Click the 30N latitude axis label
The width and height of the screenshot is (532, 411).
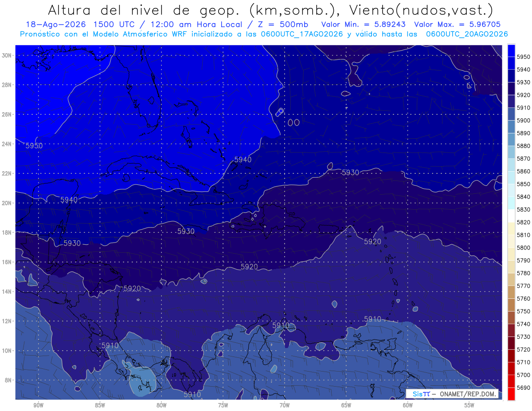click(x=8, y=55)
